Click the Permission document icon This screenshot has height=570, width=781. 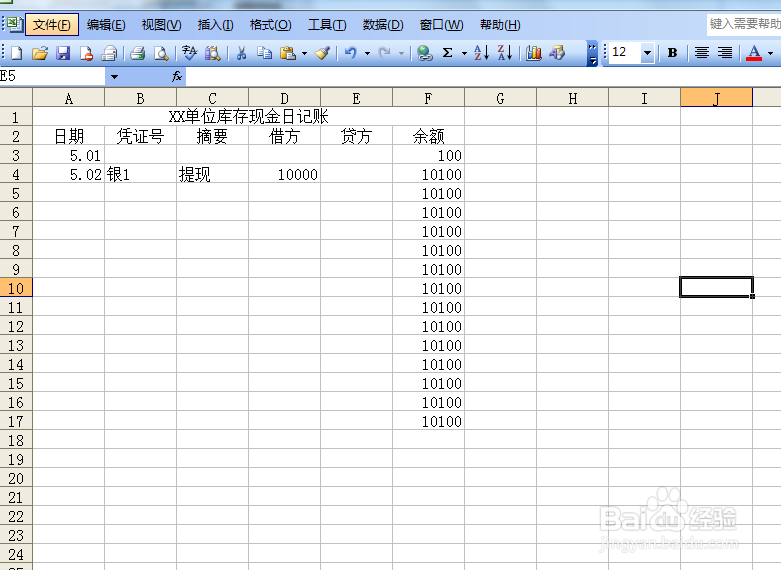(86, 53)
